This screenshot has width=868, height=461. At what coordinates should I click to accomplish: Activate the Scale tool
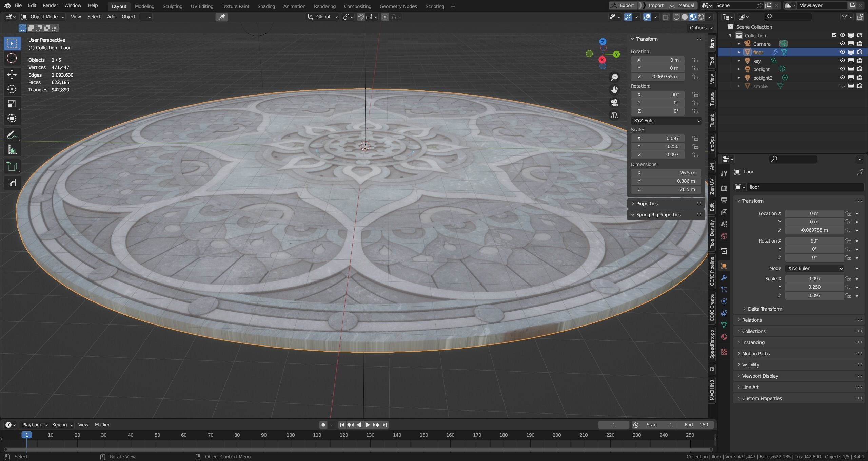click(x=12, y=104)
